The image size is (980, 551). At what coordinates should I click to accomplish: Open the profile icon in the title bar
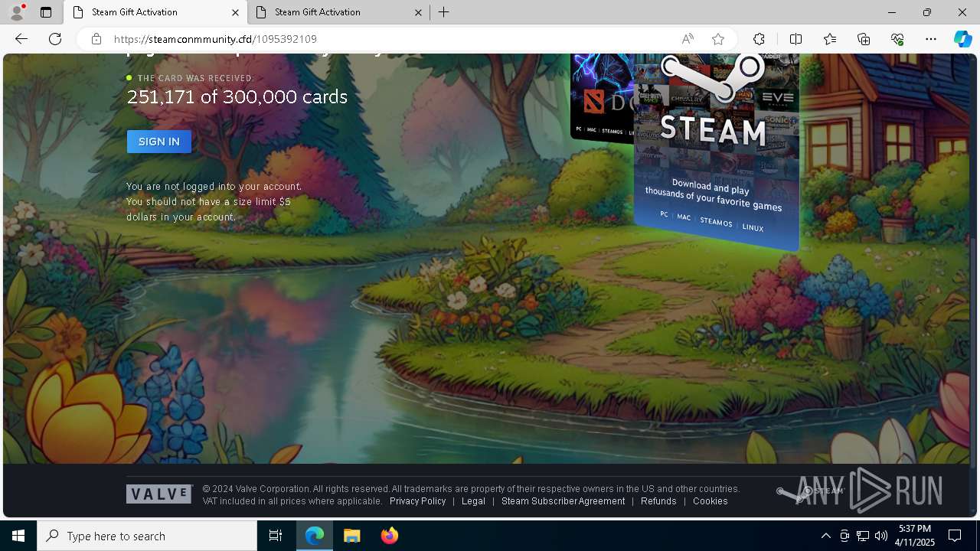pos(16,12)
